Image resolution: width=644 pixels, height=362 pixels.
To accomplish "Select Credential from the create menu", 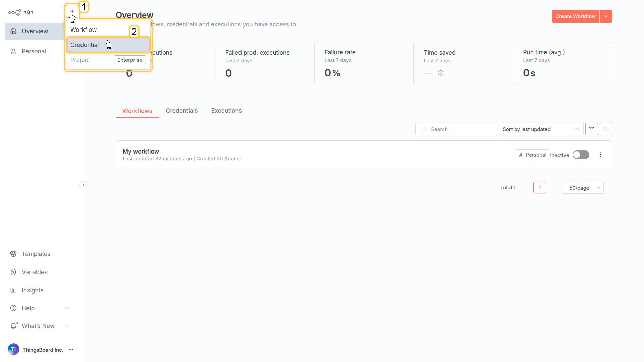I will [x=85, y=45].
